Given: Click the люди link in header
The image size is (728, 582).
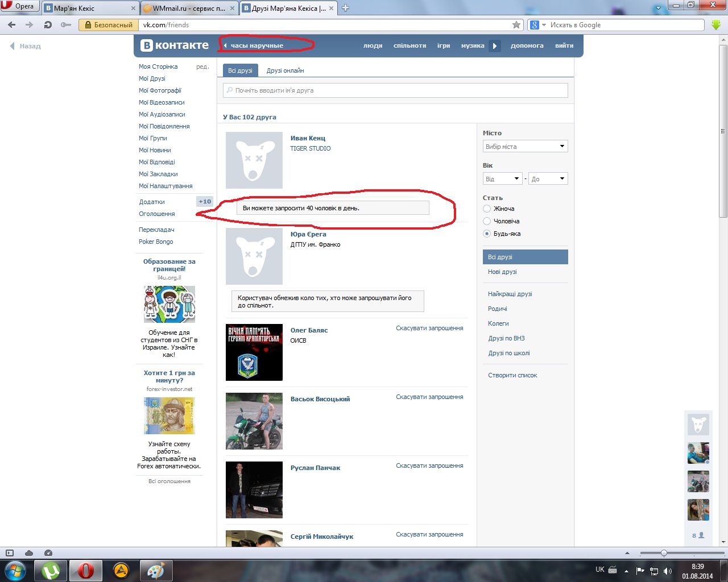Looking at the screenshot, I should click(x=373, y=46).
